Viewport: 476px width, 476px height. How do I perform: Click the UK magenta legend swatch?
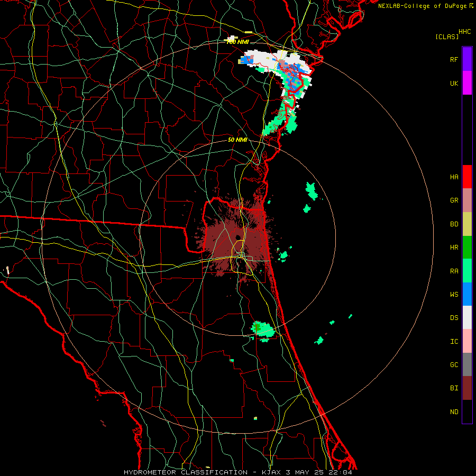[467, 83]
